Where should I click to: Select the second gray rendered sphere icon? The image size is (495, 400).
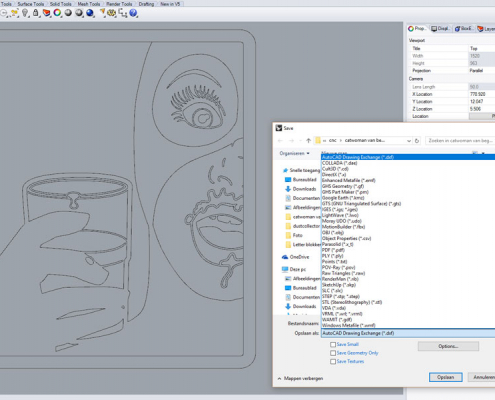79,13
